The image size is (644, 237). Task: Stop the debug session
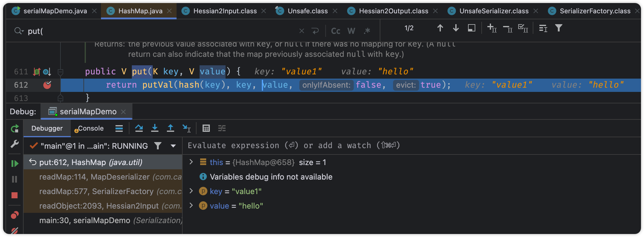[15, 195]
